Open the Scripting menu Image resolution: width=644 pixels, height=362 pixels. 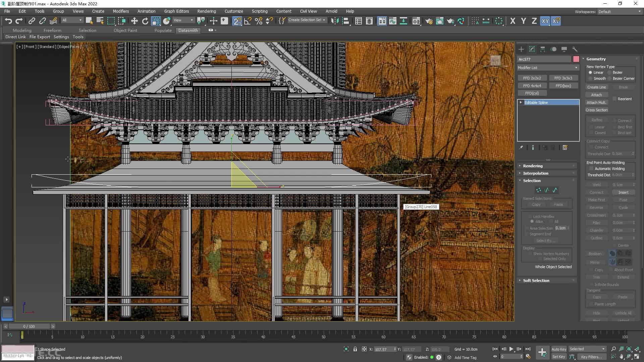pos(260,11)
